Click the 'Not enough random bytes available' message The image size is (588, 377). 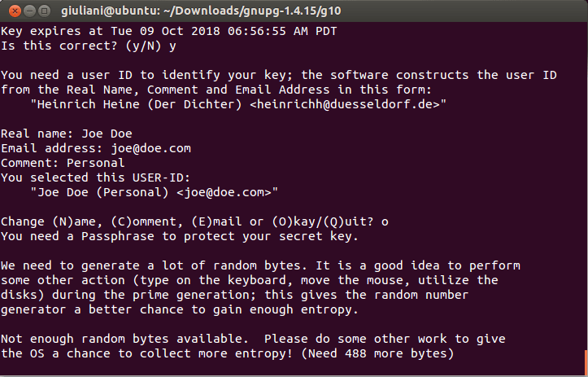pos(124,339)
